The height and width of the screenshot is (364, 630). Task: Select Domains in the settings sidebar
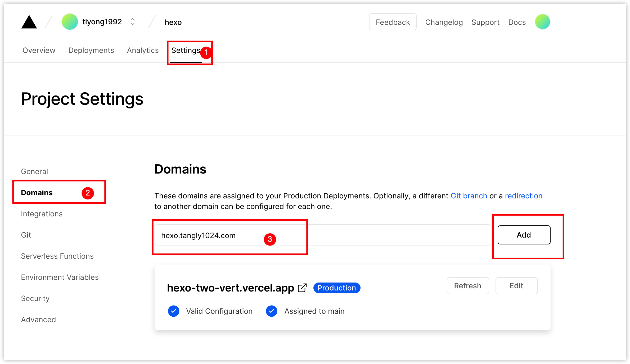click(37, 193)
